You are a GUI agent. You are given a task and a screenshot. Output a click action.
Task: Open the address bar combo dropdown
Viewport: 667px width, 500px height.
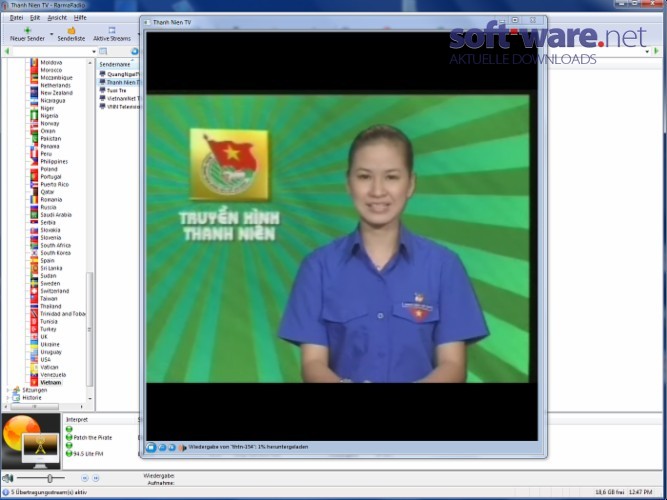click(x=94, y=51)
